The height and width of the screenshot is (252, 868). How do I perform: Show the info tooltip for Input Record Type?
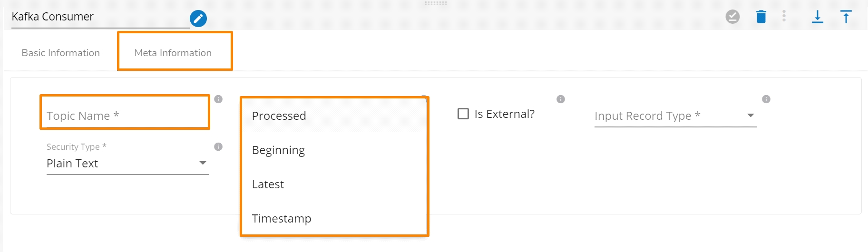(766, 99)
